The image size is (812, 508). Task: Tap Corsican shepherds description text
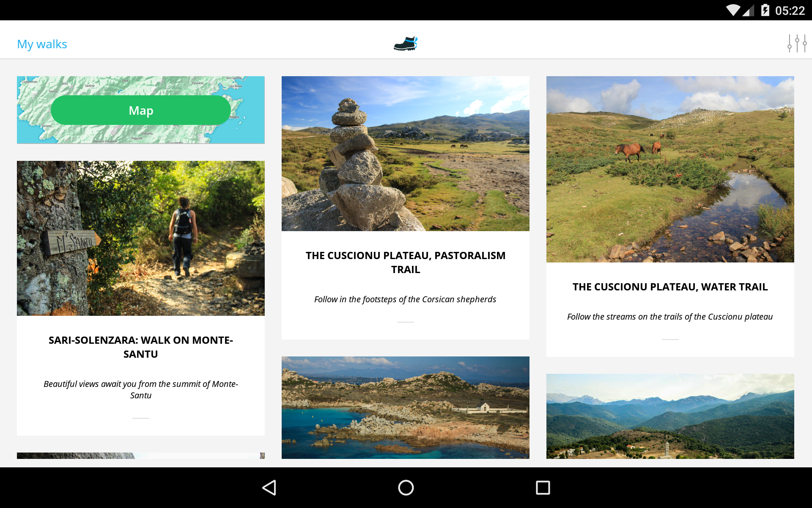pyautogui.click(x=405, y=299)
